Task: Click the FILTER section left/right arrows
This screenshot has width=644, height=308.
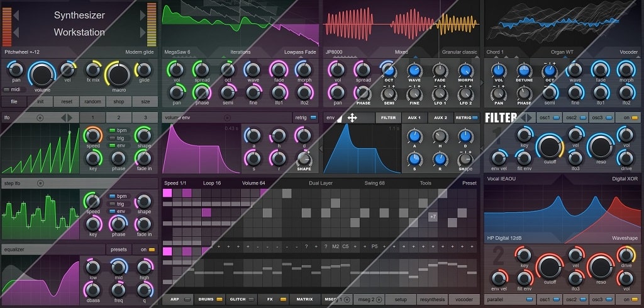Action: [526, 118]
